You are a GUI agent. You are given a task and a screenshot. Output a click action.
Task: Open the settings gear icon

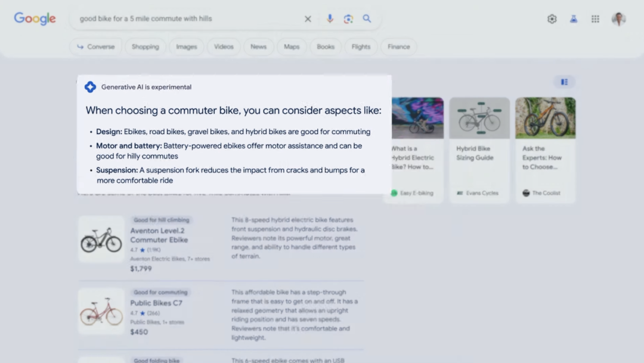[552, 19]
